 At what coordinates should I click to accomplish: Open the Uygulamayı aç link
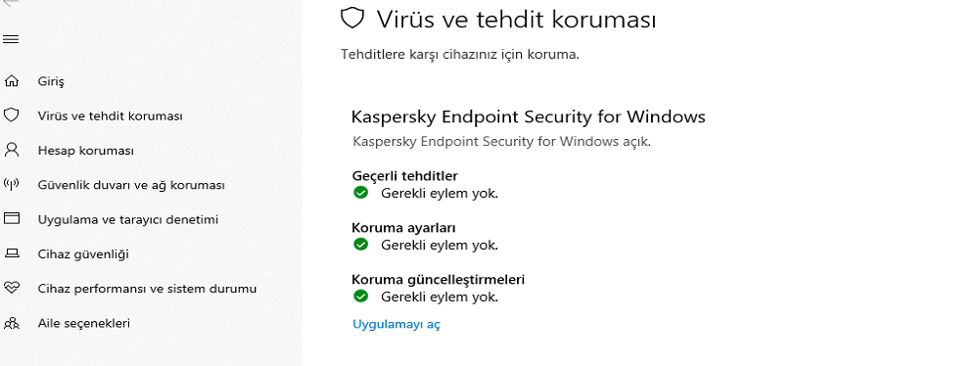pyautogui.click(x=397, y=324)
